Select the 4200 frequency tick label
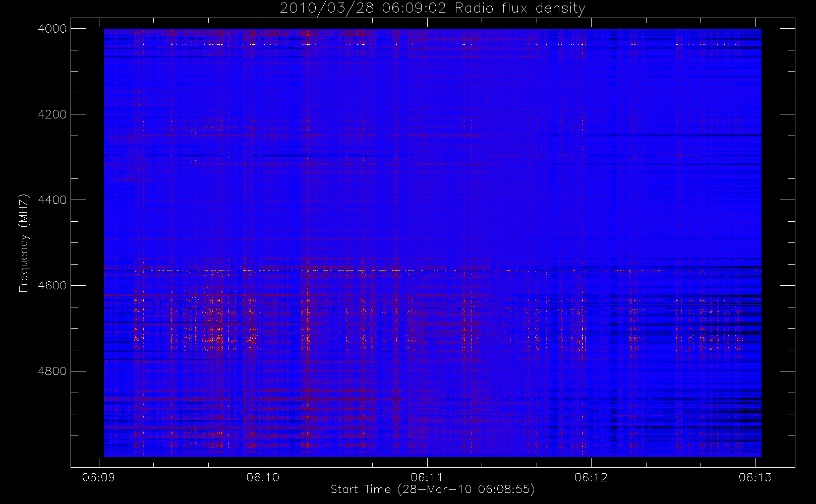The image size is (816, 504). point(52,114)
